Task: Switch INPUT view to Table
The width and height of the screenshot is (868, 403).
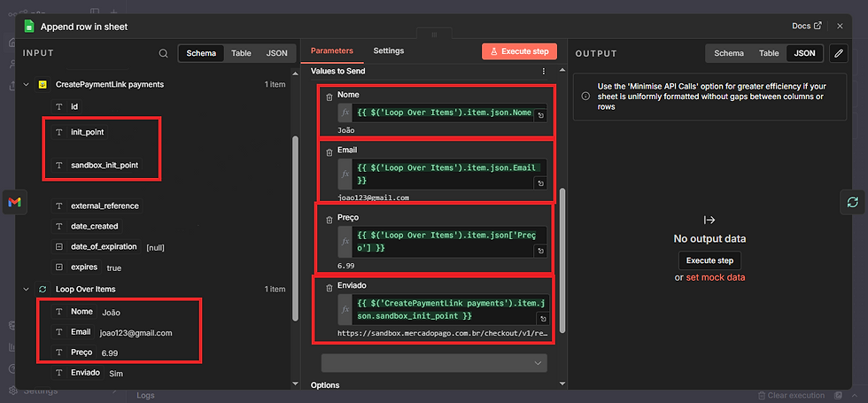Action: (x=241, y=53)
